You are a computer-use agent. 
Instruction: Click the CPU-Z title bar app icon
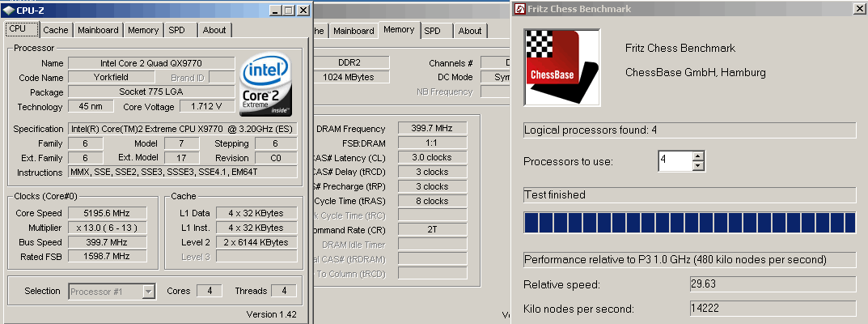point(10,10)
